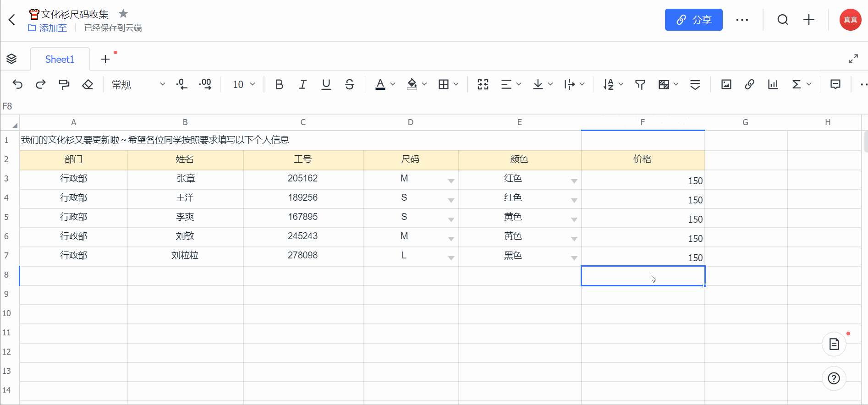868x405 pixels.
Task: Open the font size 10 dropdown
Action: [244, 84]
